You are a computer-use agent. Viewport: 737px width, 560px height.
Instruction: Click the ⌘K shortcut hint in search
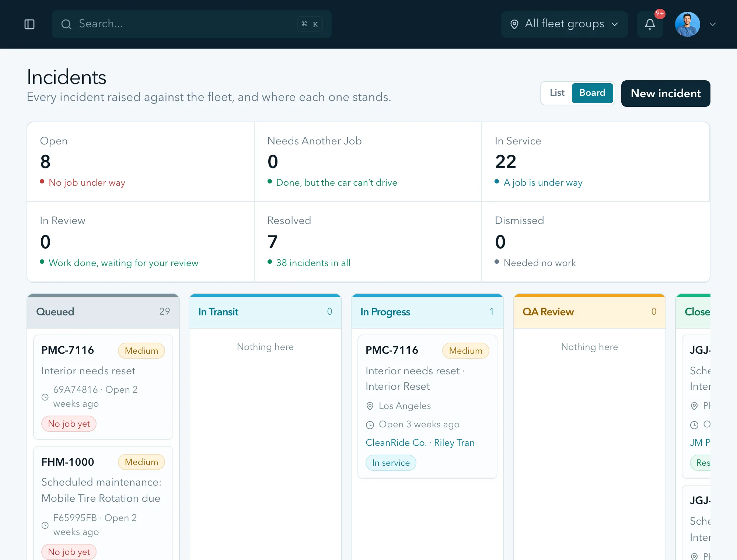click(310, 24)
